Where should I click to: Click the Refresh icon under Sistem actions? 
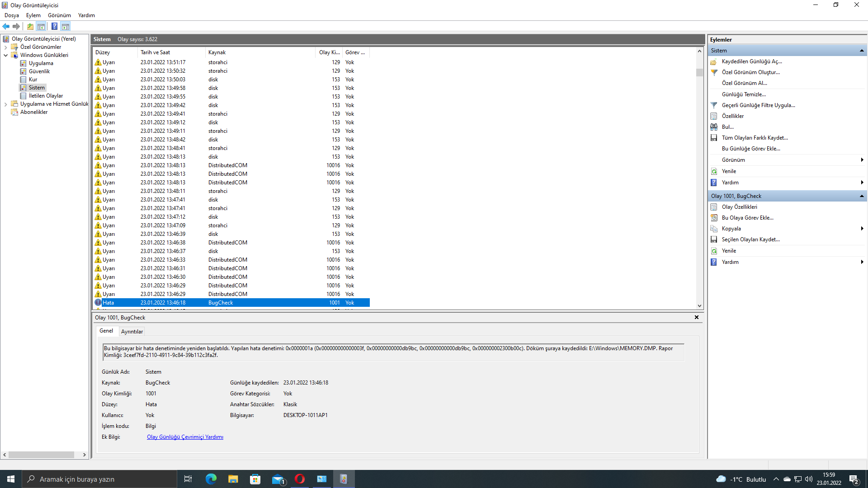tap(714, 171)
